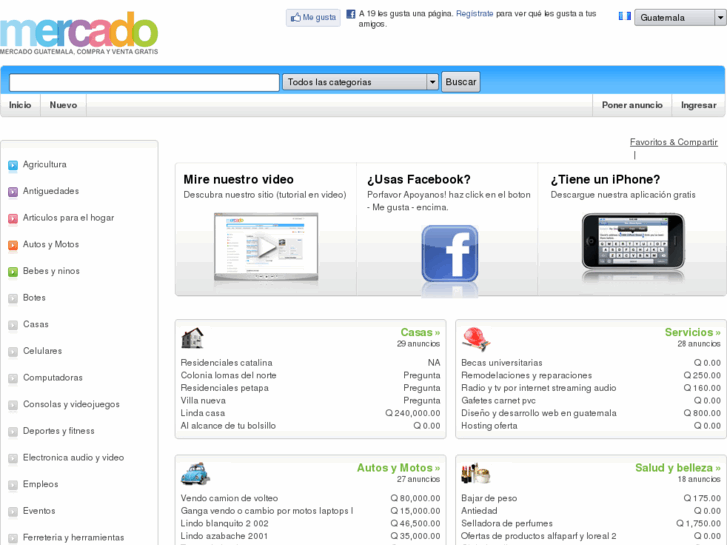The image size is (727, 545).
Task: Open the Lindo blanquito 2 002 listing
Action: pos(224,523)
